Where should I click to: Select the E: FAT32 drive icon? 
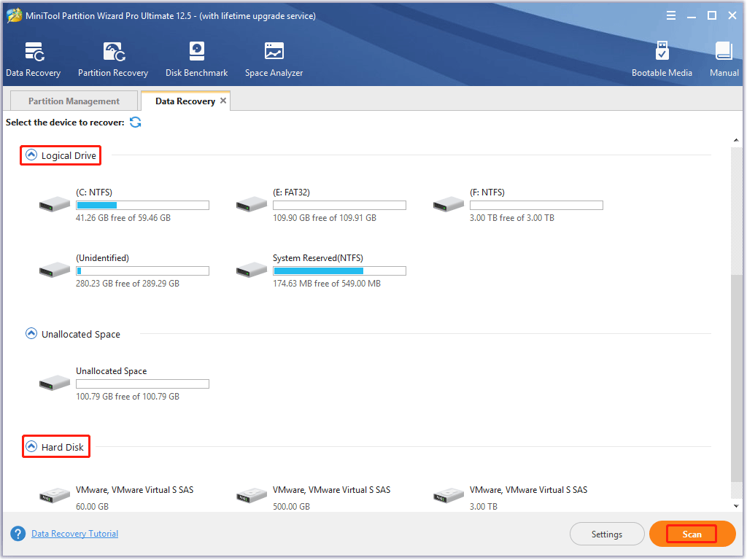(x=251, y=204)
